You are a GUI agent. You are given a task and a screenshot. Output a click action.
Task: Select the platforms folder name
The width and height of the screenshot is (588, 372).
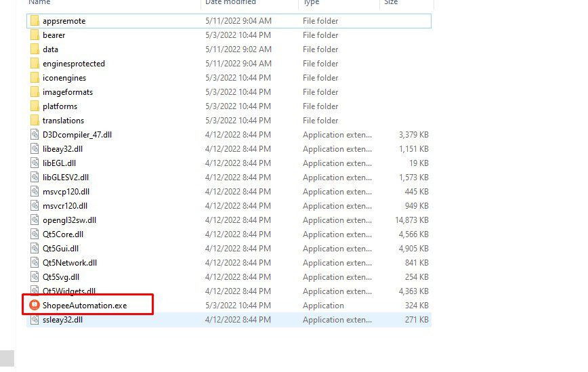click(60, 106)
